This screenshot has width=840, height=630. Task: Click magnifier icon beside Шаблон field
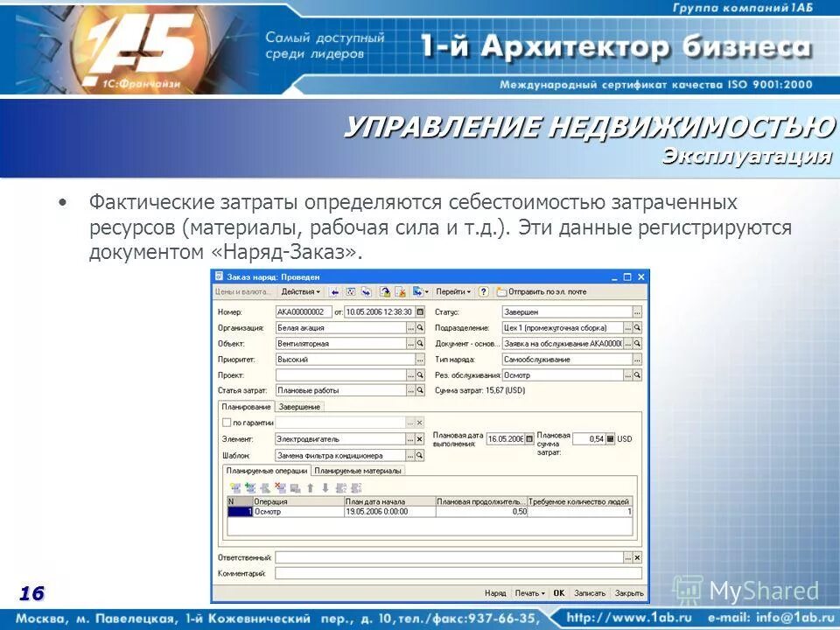pos(418,454)
